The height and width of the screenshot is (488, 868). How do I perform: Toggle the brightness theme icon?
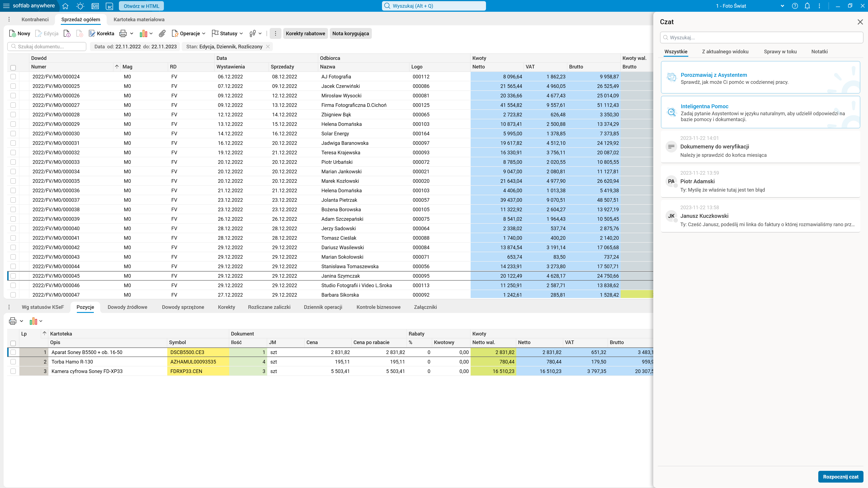click(x=80, y=6)
